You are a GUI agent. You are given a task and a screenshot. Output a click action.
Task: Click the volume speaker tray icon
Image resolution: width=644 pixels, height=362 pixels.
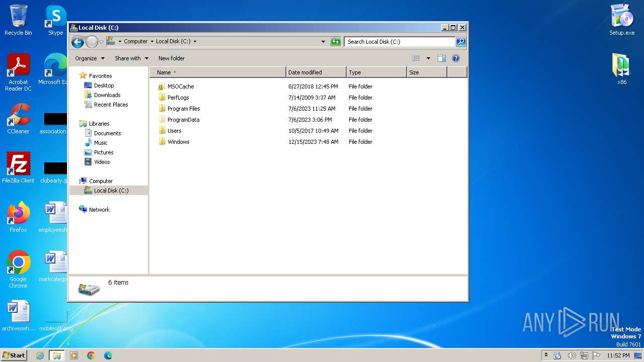tap(571, 355)
